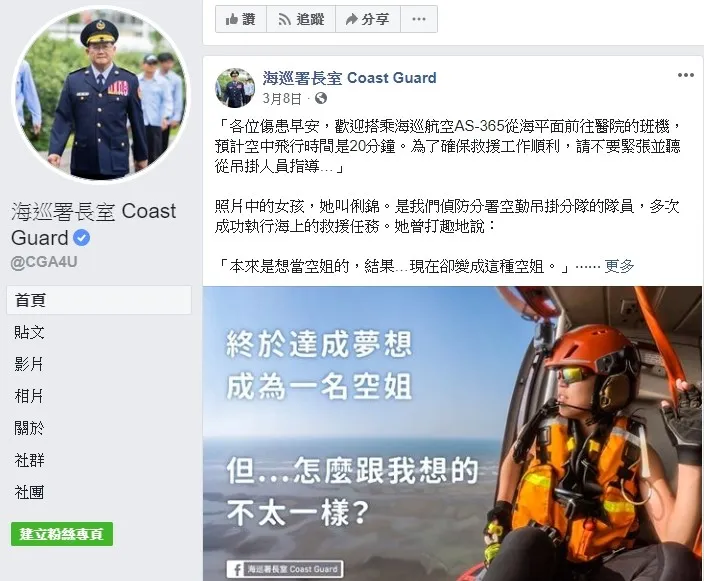Expand post text with 更多 link
The width and height of the screenshot is (704, 581).
pyautogui.click(x=619, y=266)
